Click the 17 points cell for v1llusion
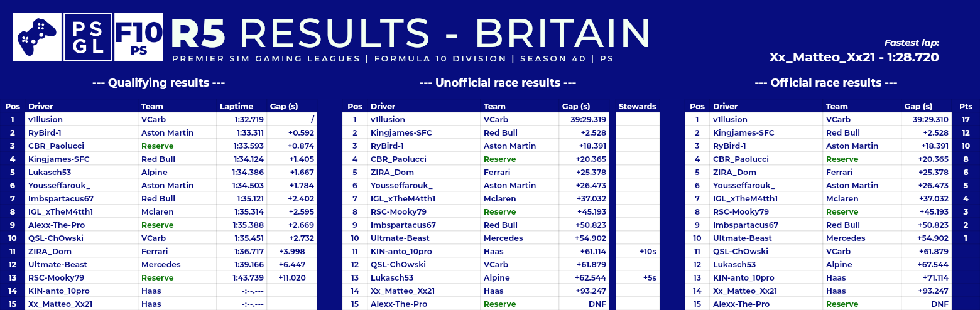The image size is (980, 310). [x=966, y=119]
